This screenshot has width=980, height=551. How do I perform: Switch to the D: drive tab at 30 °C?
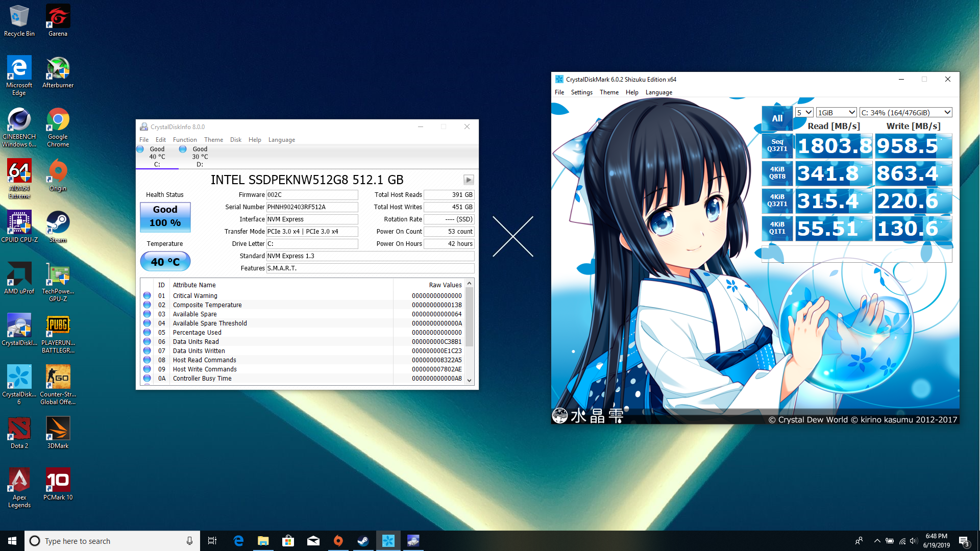[200, 157]
